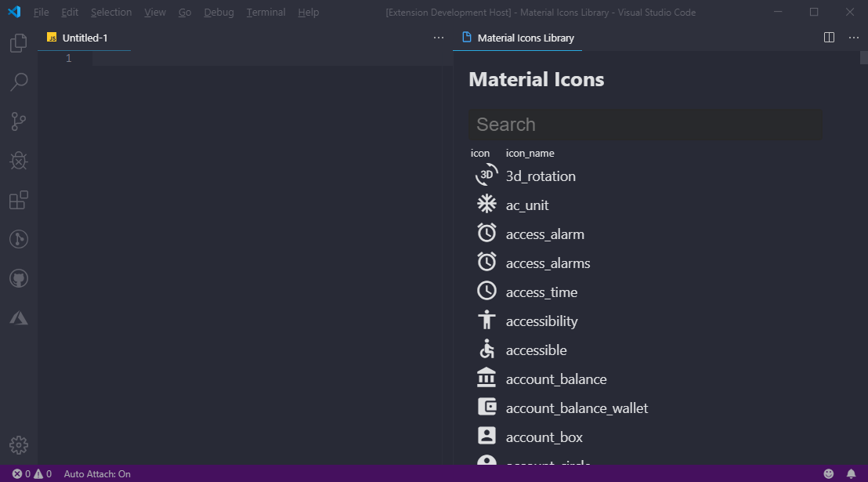Open the Search view in activity bar
Screen dimensions: 868x482
coord(19,82)
